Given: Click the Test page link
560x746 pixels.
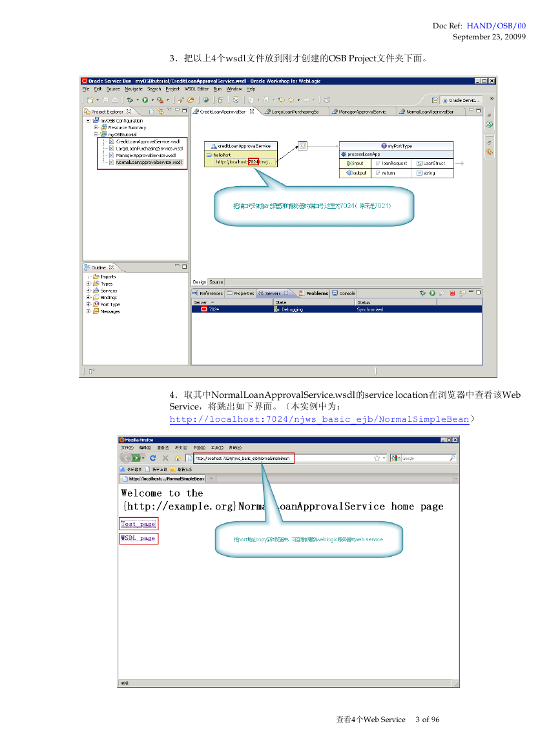Looking at the screenshot, I should pyautogui.click(x=138, y=524).
